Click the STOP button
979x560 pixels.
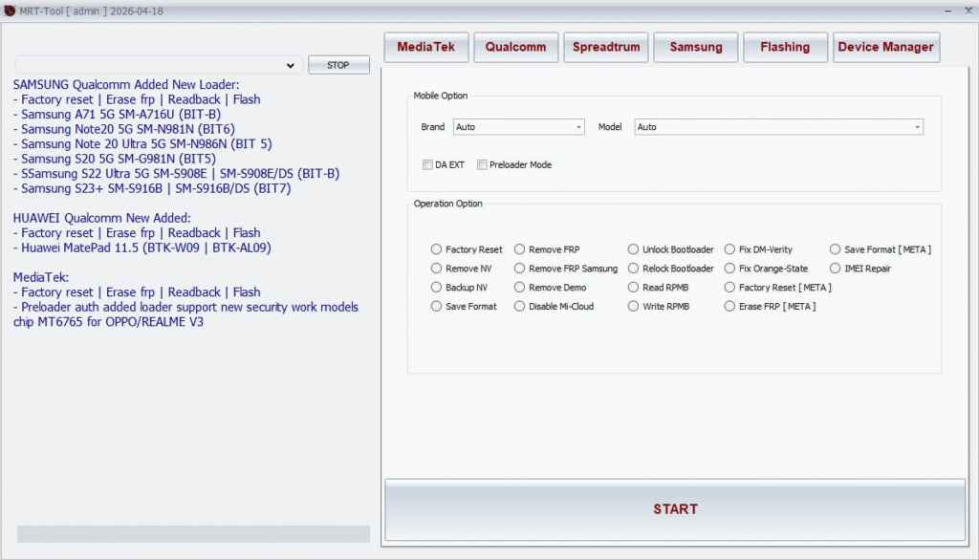338,65
